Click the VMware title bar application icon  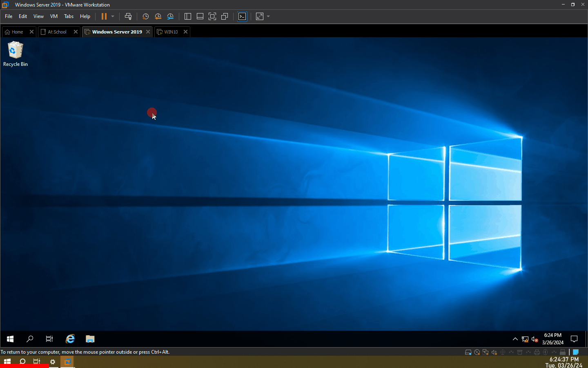5,5
